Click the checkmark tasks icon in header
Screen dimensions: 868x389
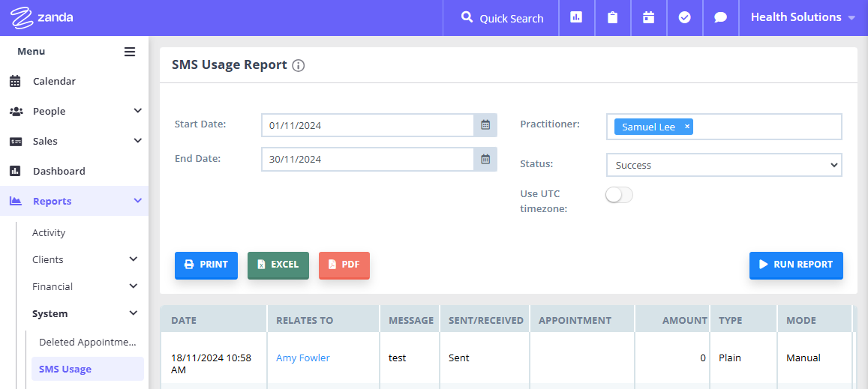[684, 17]
